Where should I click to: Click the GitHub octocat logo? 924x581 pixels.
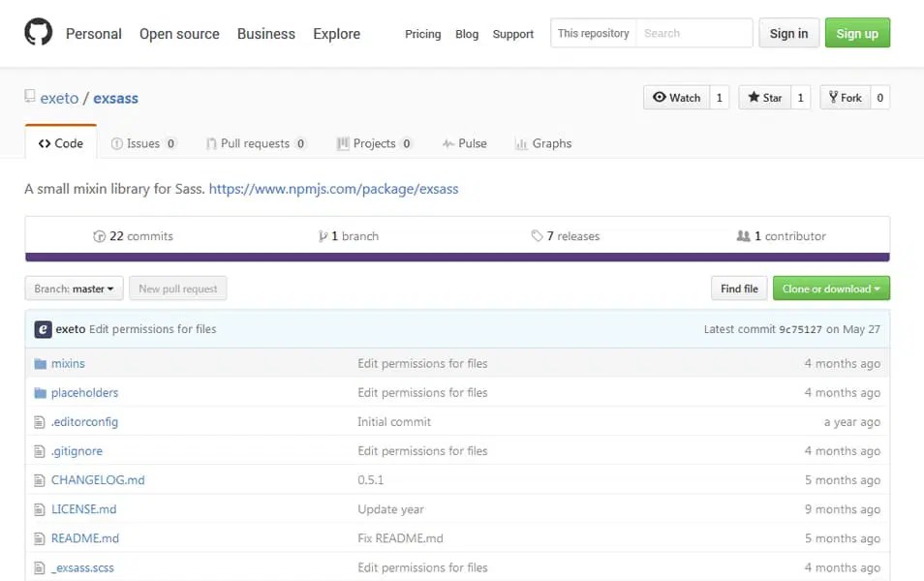pyautogui.click(x=39, y=32)
